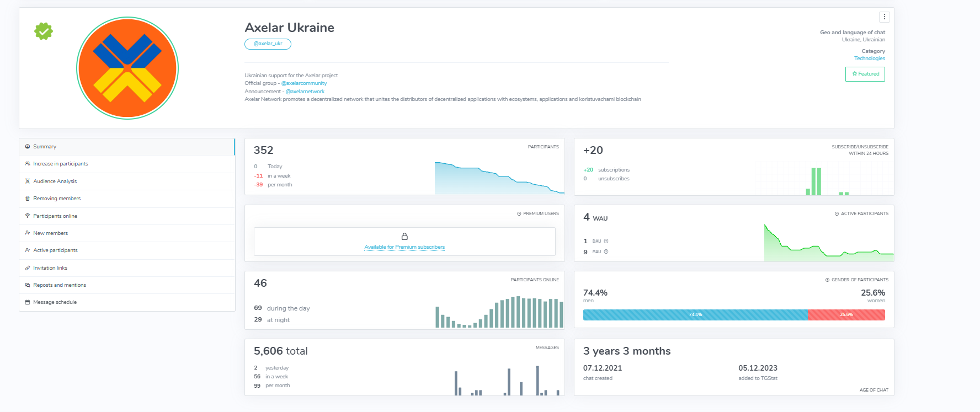Viewport: 980px width, 412px height.
Task: Click the AGE OF CHAT label
Action: tap(874, 390)
